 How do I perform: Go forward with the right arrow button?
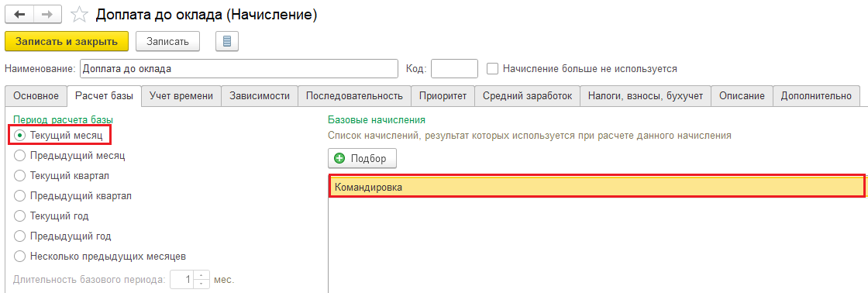[47, 15]
